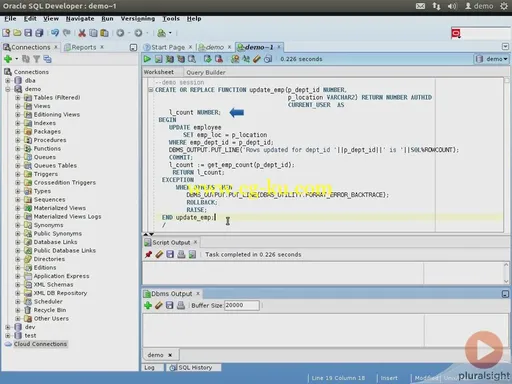This screenshot has width=512, height=384.
Task: Click the Save All icon in main toolbar
Action: click(39, 33)
